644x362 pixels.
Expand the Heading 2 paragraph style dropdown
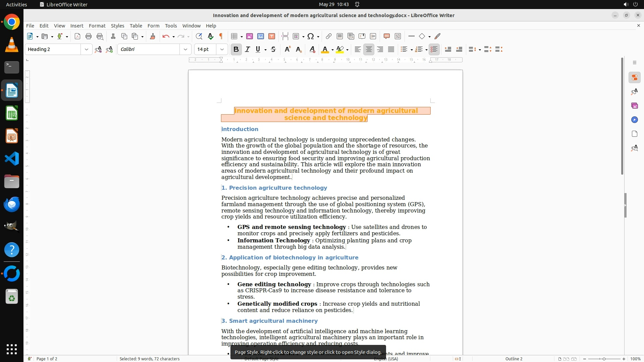[87, 49]
